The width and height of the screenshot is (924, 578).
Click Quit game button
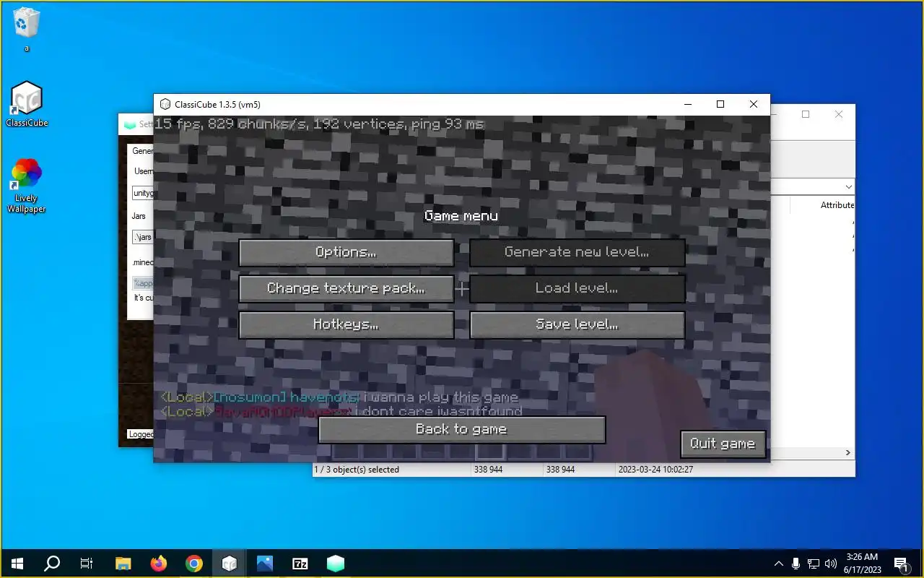723,444
